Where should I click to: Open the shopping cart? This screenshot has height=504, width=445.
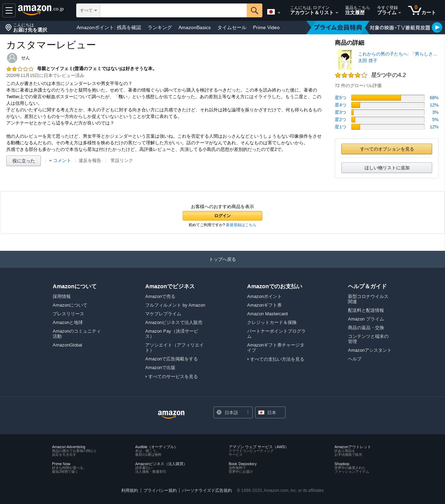point(422,10)
